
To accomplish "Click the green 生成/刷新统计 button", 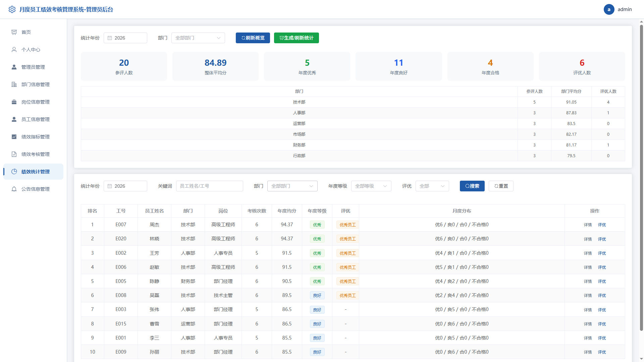I will tap(296, 38).
